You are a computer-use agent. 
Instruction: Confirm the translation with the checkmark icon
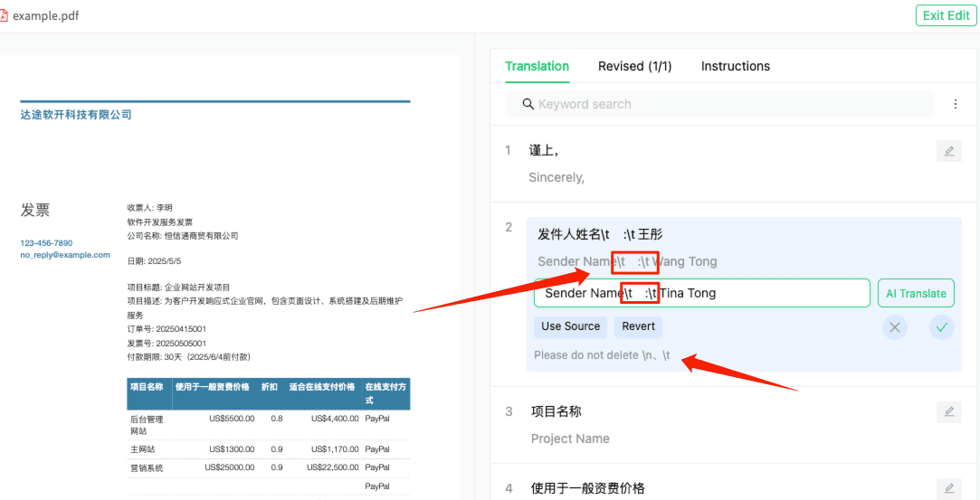point(942,327)
